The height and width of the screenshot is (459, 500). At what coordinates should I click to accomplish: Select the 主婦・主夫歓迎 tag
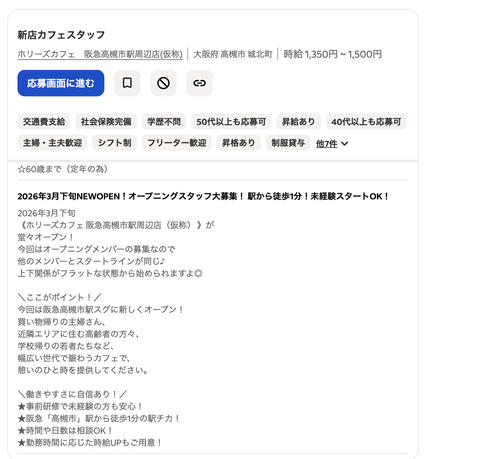tap(52, 143)
